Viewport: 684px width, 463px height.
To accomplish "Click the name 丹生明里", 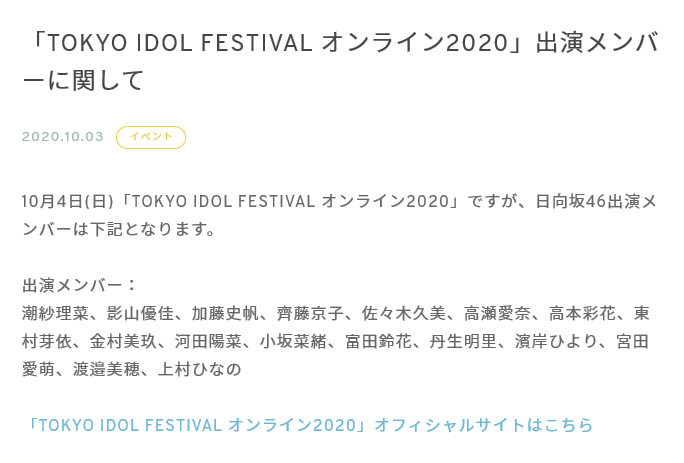I will pos(463,341).
